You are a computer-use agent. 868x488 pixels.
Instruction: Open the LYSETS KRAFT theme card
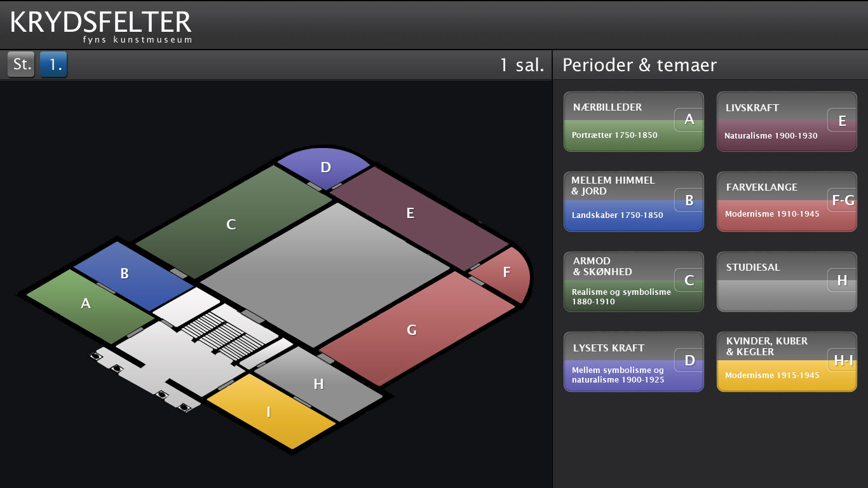(633, 362)
